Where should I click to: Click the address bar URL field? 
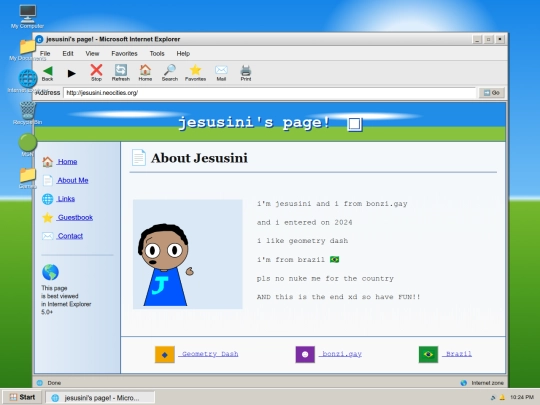point(269,93)
